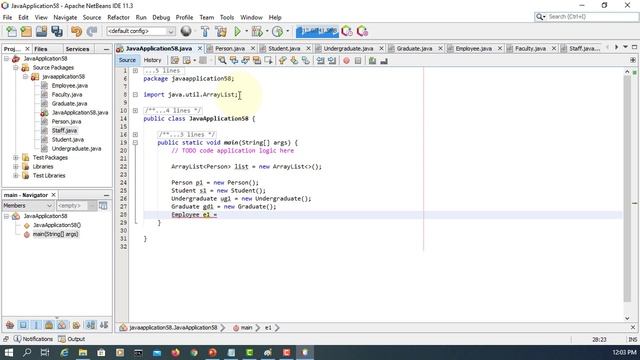Click the Last Edit icon in editor toolbar
The image size is (640, 360).
(175, 60)
